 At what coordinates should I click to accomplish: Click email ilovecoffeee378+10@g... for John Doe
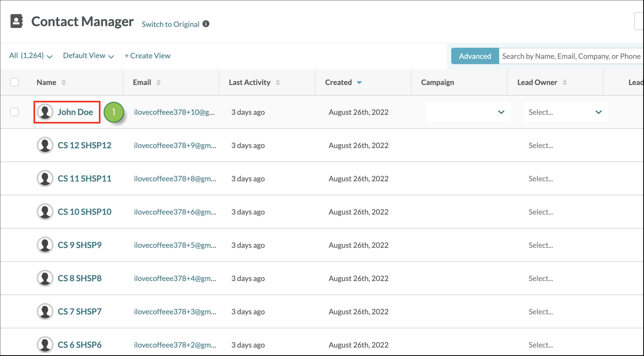click(x=174, y=112)
